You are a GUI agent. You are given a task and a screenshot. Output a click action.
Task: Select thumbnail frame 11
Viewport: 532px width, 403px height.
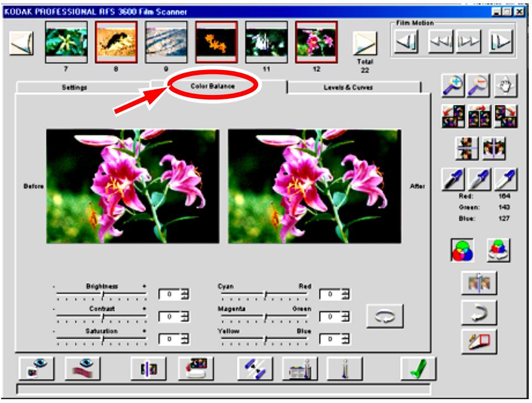click(x=266, y=42)
